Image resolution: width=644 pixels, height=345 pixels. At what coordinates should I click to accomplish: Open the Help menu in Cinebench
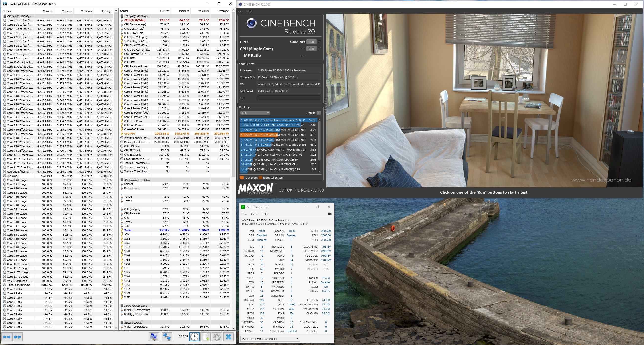249,11
